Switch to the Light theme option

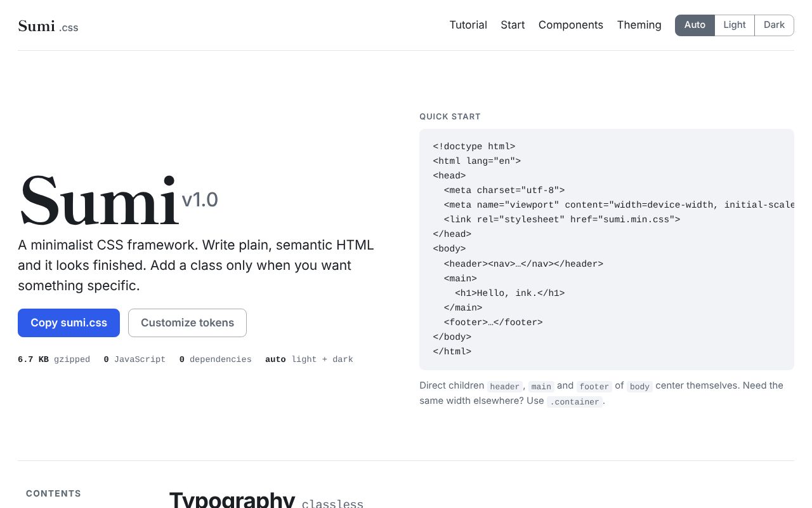click(735, 25)
